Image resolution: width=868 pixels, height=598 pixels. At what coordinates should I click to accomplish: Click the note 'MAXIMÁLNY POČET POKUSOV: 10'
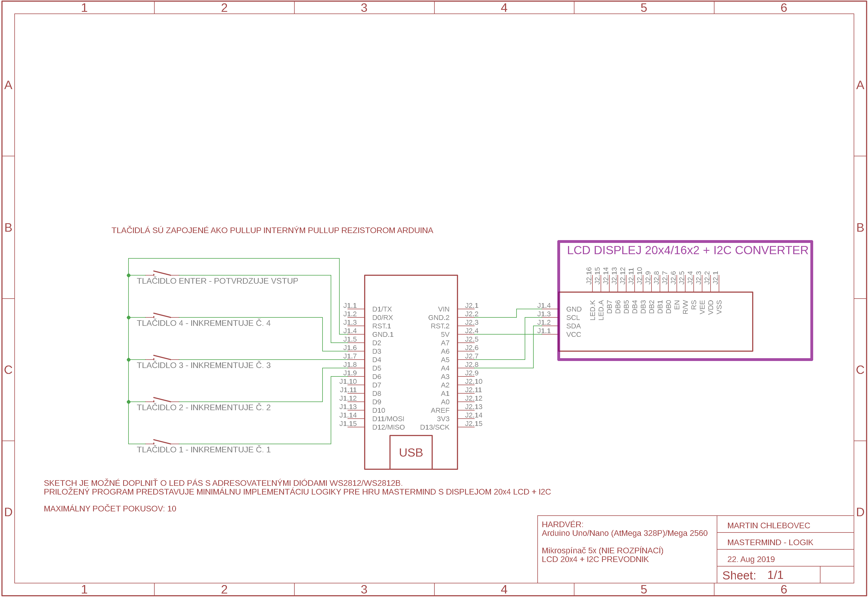(x=110, y=508)
